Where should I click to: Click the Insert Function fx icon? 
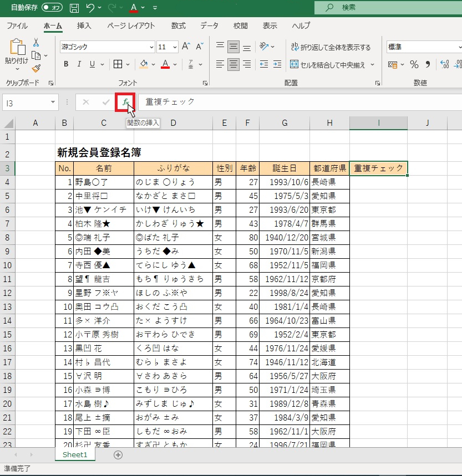pyautogui.click(x=125, y=102)
